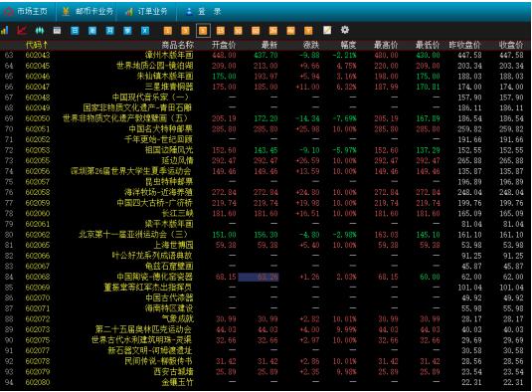Screen dimensions: 532x392
Task: Sort by the 代码 column header
Action: click(37, 45)
